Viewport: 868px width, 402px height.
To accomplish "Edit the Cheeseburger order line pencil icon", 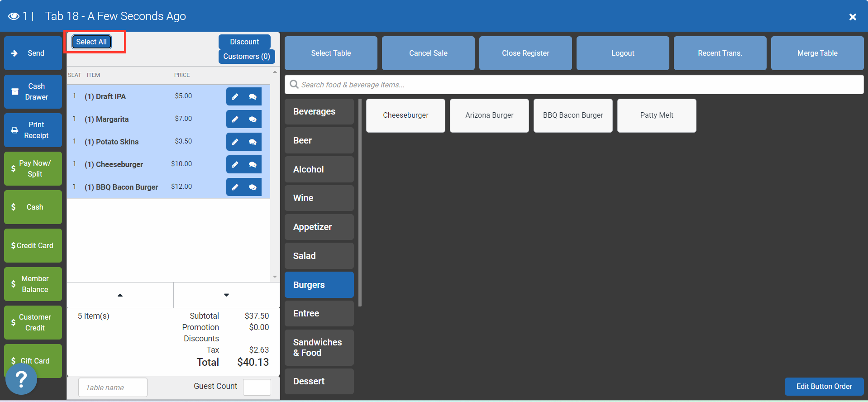I will tap(235, 164).
